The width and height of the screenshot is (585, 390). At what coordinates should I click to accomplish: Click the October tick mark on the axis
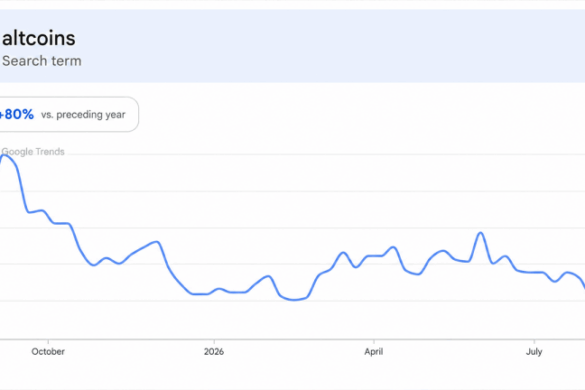(x=48, y=341)
